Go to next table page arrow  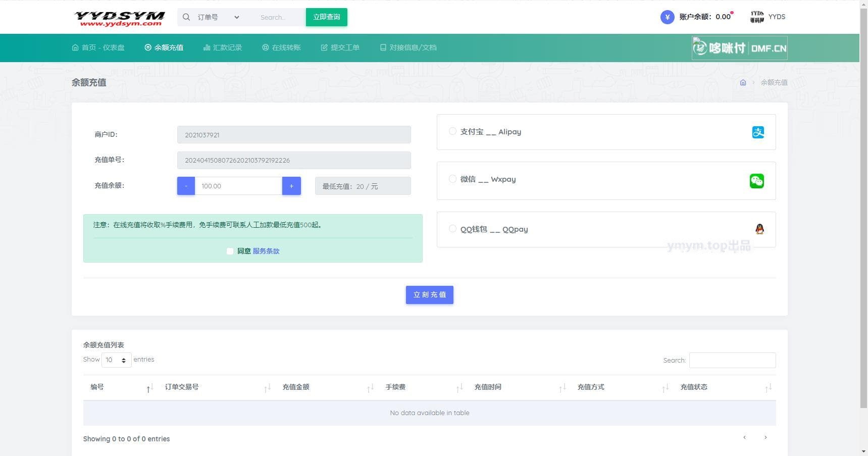(x=765, y=437)
